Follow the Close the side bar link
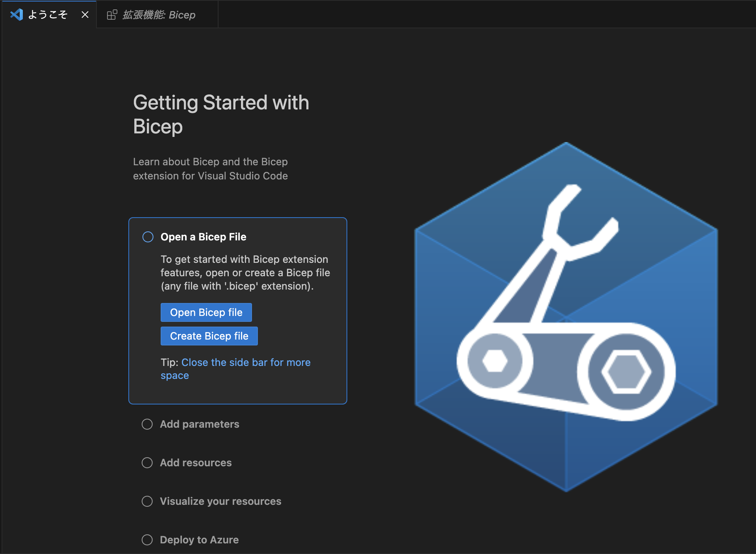Screen dimensions: 756x554 246,362
